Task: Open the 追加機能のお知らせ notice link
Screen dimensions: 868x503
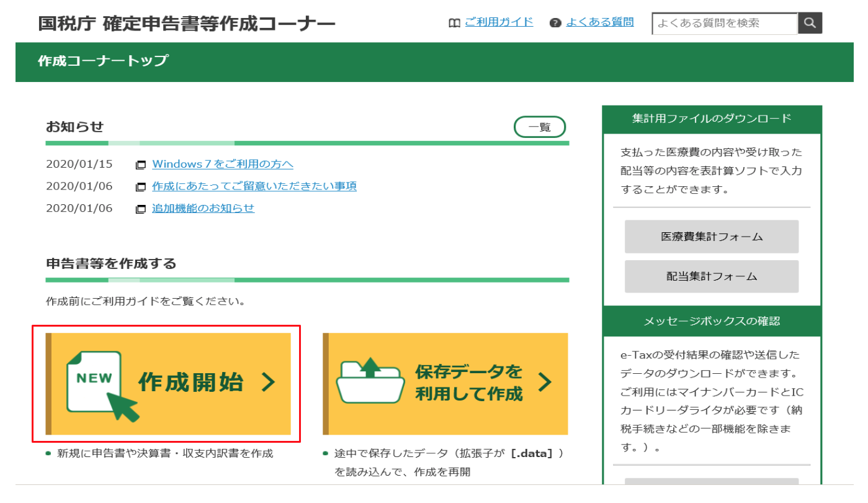Action: pyautogui.click(x=203, y=208)
